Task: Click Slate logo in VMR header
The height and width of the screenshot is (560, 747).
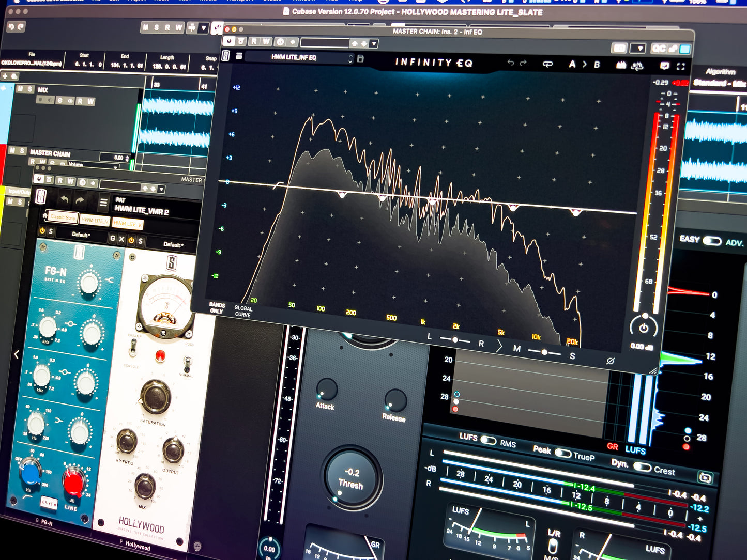Action: pyautogui.click(x=41, y=197)
